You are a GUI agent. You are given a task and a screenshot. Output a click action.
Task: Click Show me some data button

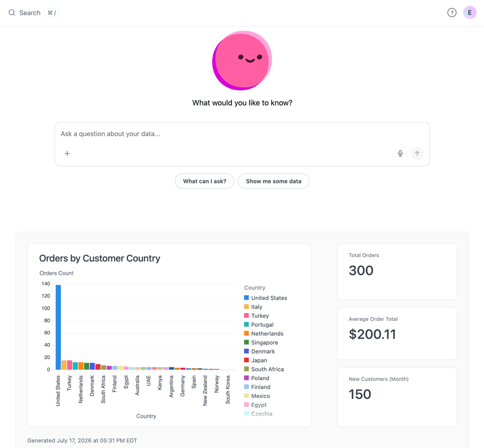[274, 181]
